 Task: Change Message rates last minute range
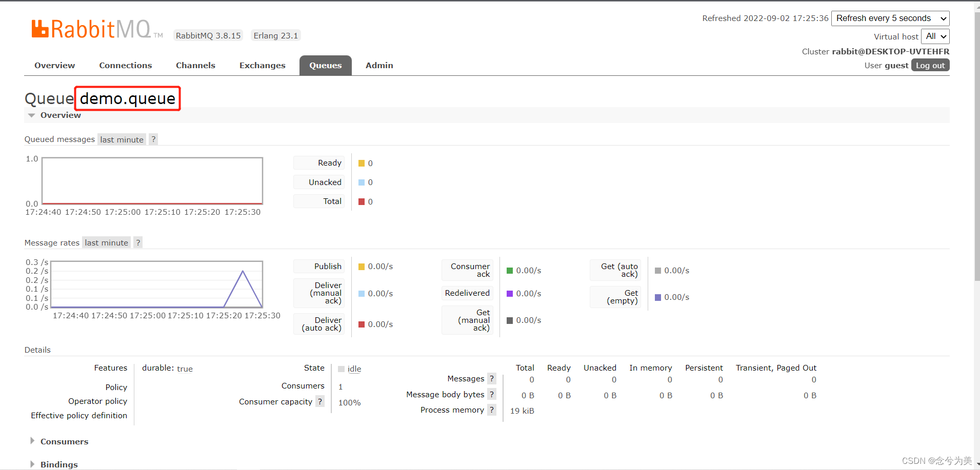point(106,242)
